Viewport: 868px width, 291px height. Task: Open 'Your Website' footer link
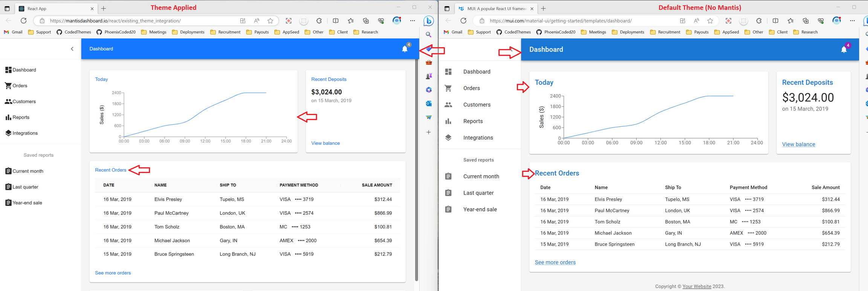click(697, 286)
